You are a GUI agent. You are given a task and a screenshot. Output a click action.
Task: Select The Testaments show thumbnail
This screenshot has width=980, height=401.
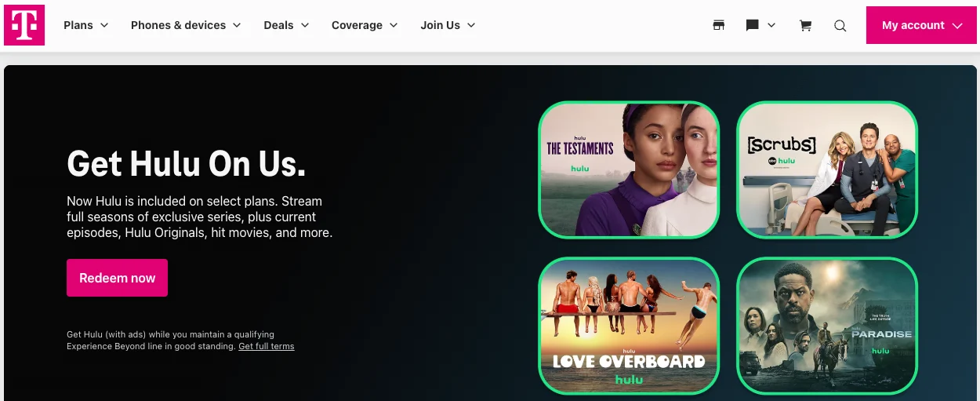click(629, 170)
